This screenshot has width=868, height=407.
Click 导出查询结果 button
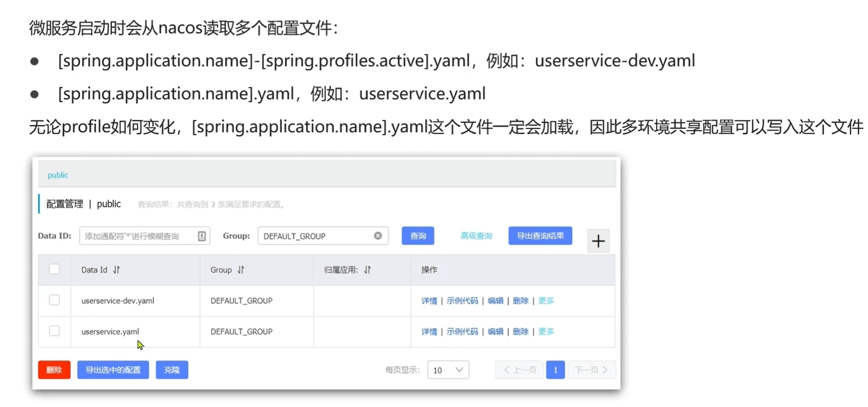[x=540, y=236]
